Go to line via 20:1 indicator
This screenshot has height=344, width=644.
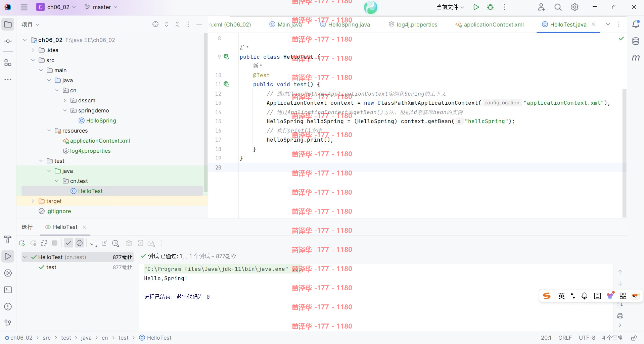546,338
